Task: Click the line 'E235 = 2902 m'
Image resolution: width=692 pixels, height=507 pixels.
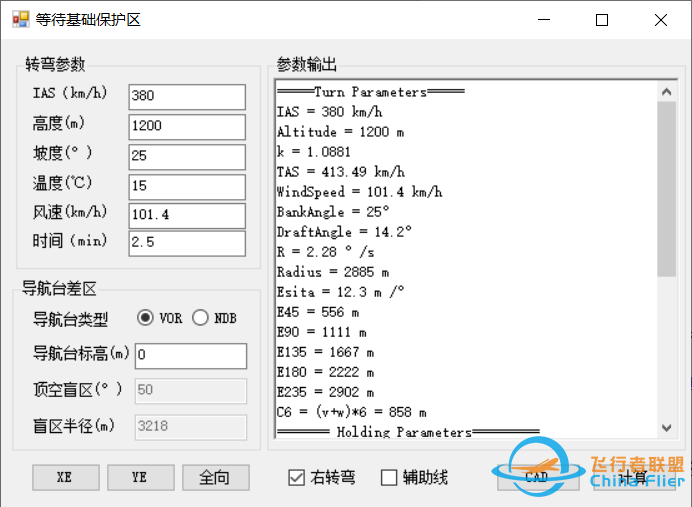Action: click(x=325, y=392)
